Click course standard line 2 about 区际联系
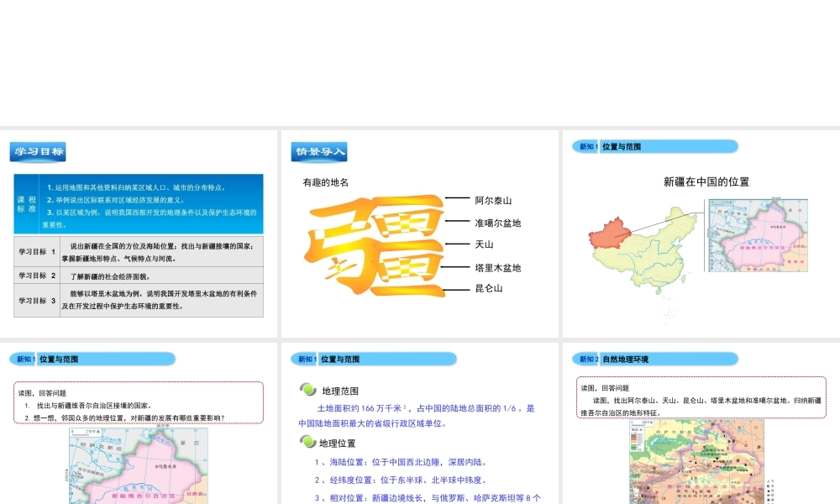The image size is (840, 504). pos(116,200)
